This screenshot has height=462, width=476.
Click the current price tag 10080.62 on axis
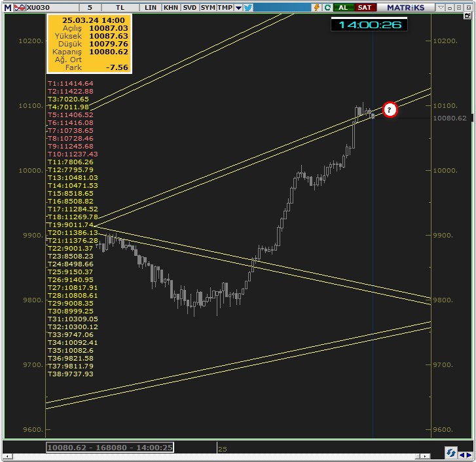coord(450,118)
